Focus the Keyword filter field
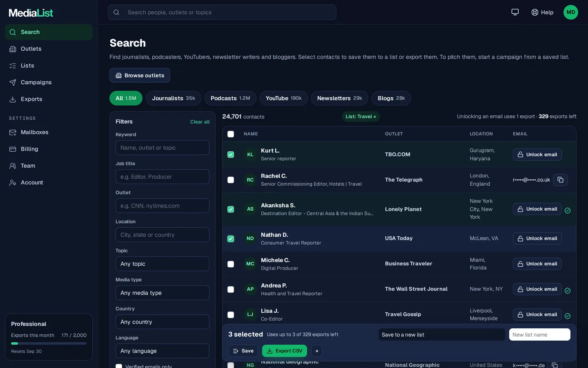The image size is (588, 368). coord(163,148)
